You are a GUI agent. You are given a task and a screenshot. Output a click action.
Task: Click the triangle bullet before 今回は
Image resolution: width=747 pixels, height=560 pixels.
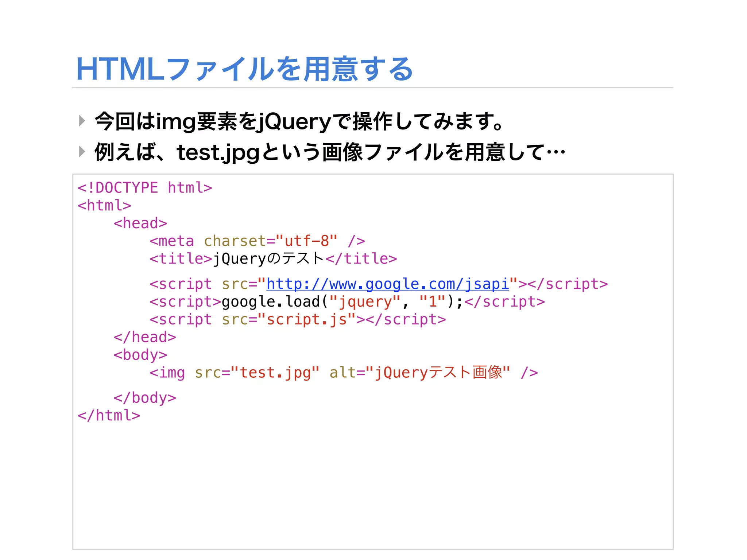(82, 121)
